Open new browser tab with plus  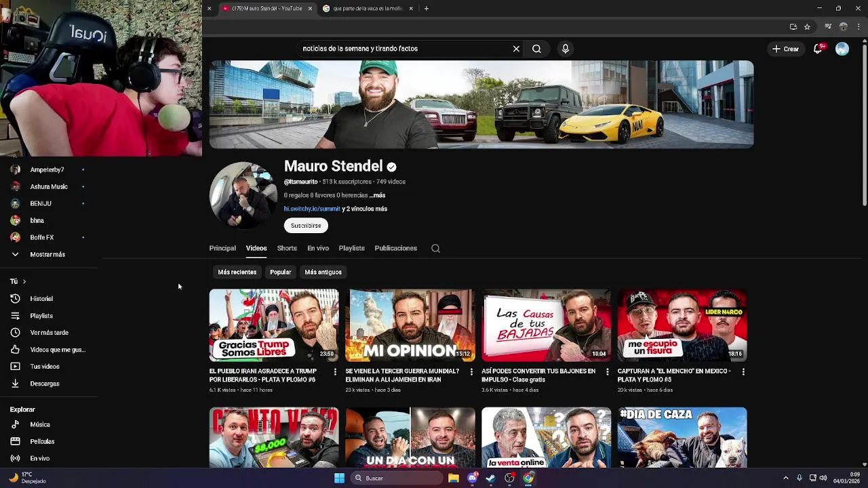pyautogui.click(x=426, y=8)
